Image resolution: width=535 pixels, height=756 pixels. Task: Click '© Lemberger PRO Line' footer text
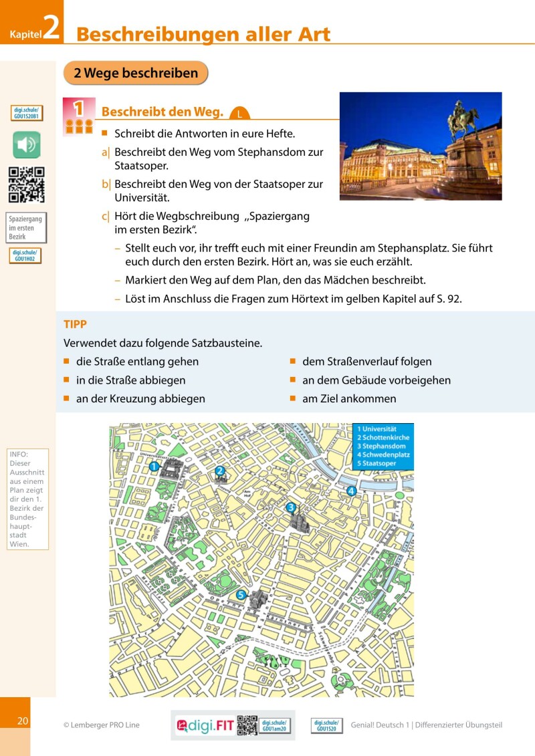tap(101, 725)
